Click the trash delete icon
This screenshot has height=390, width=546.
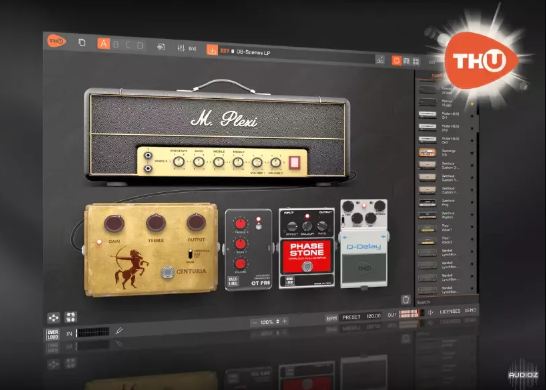pyautogui.click(x=406, y=300)
